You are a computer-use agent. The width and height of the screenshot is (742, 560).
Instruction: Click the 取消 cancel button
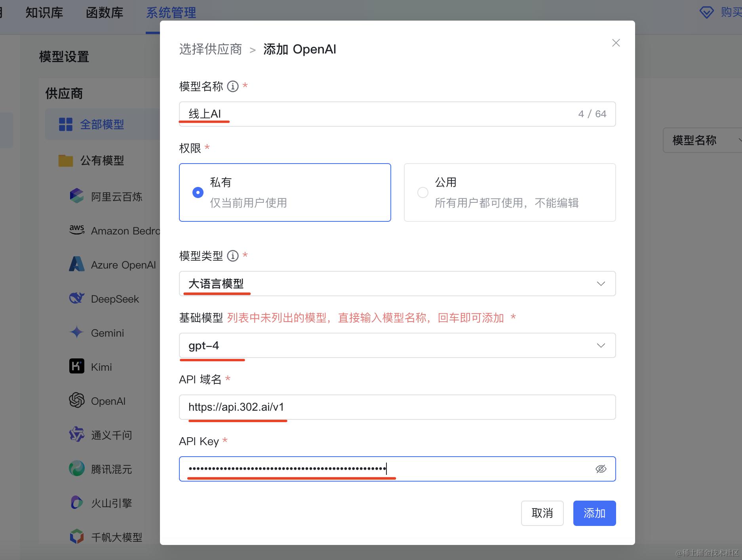[x=542, y=513]
